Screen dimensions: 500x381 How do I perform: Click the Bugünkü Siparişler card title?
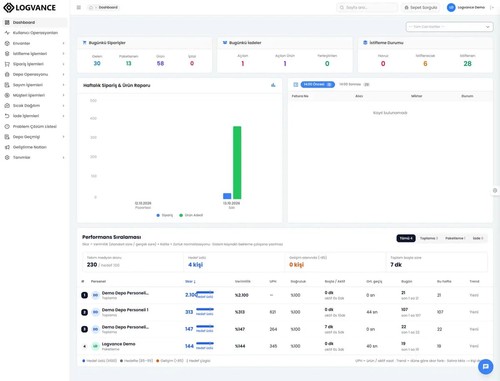pyautogui.click(x=107, y=43)
